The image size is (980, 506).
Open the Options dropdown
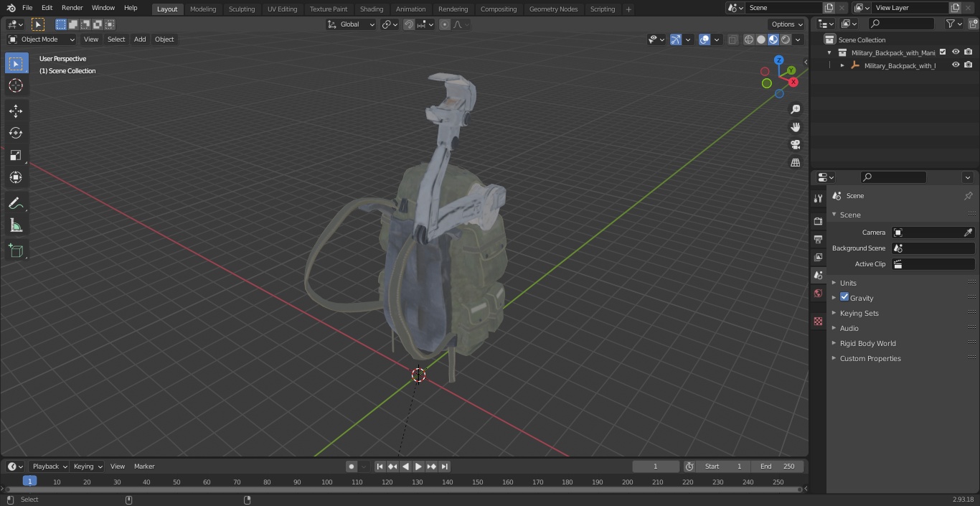click(x=787, y=24)
